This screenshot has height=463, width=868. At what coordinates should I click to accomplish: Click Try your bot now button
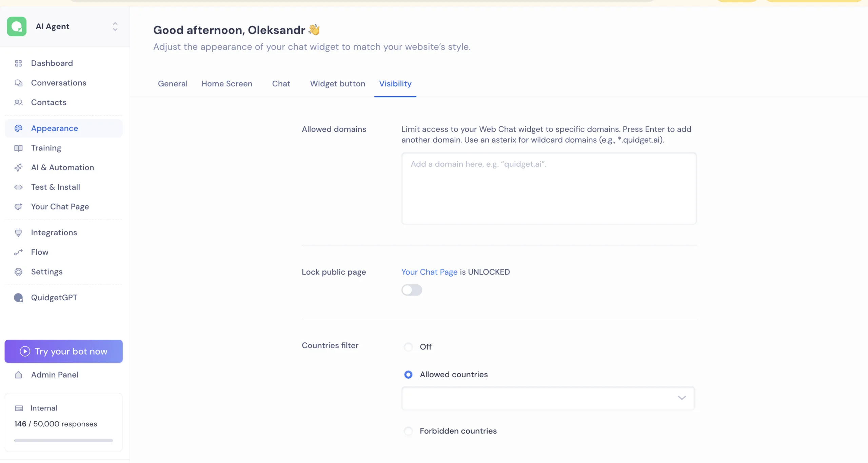[63, 351]
